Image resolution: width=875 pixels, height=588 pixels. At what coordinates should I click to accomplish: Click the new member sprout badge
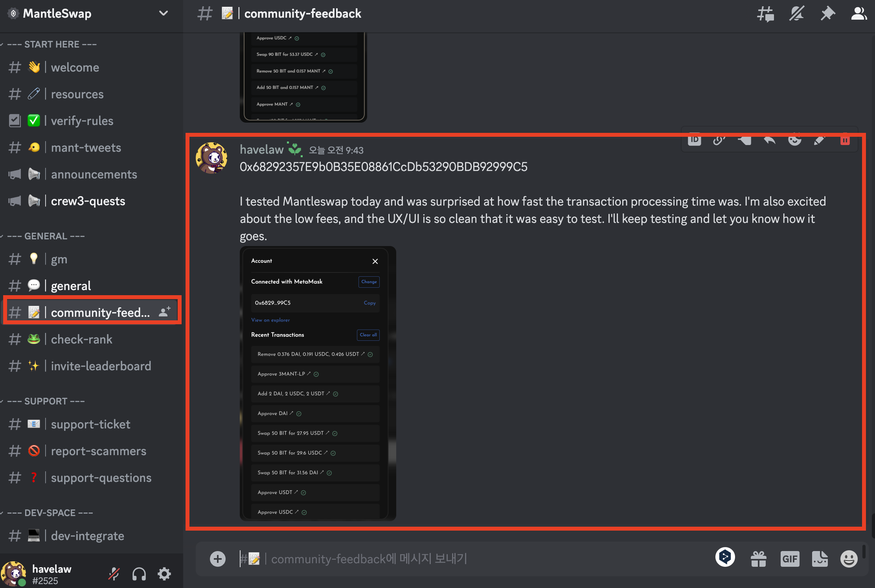(294, 149)
